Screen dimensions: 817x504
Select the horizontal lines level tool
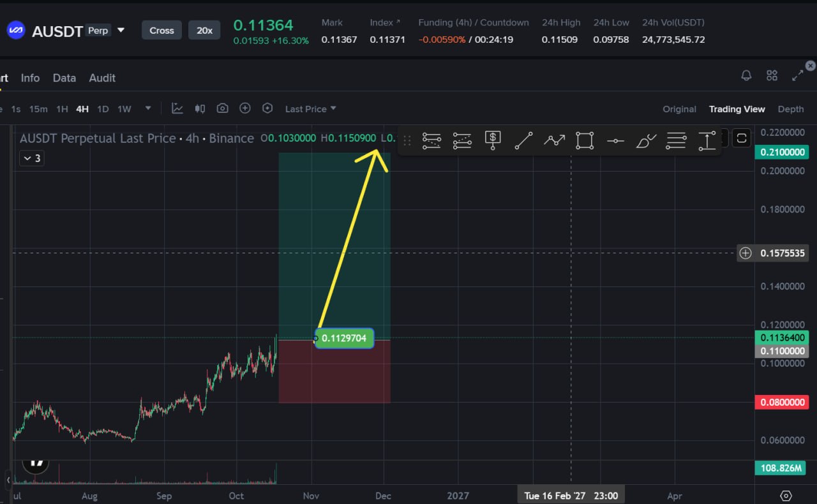click(x=676, y=140)
